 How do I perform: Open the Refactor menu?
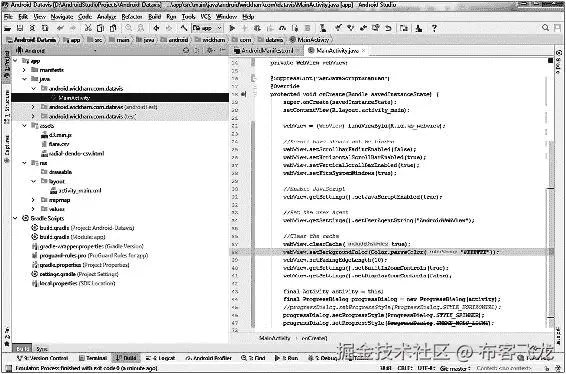tap(132, 17)
